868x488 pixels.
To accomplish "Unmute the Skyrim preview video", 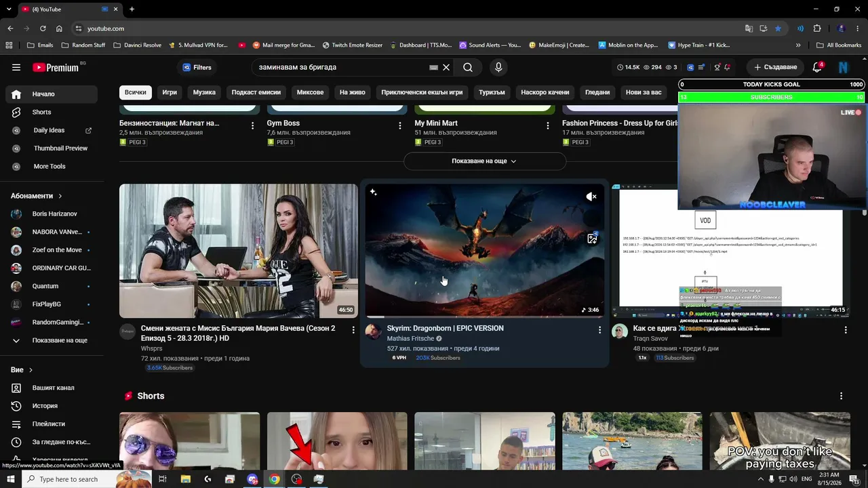I will point(591,197).
